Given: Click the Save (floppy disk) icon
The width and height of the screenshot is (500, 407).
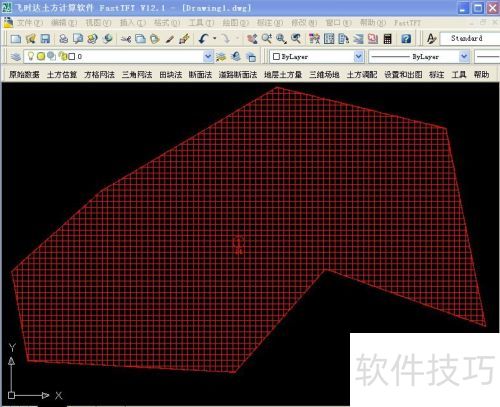Looking at the screenshot, I should pos(45,39).
